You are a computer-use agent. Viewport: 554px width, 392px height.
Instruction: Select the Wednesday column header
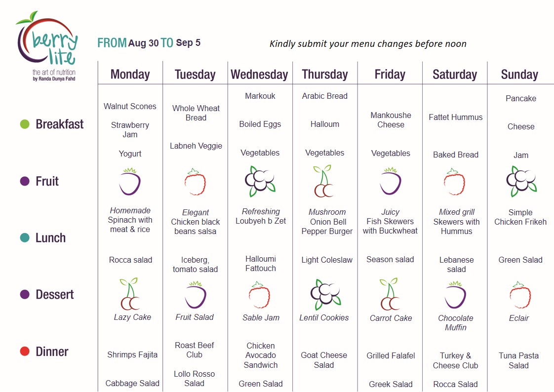pos(259,75)
